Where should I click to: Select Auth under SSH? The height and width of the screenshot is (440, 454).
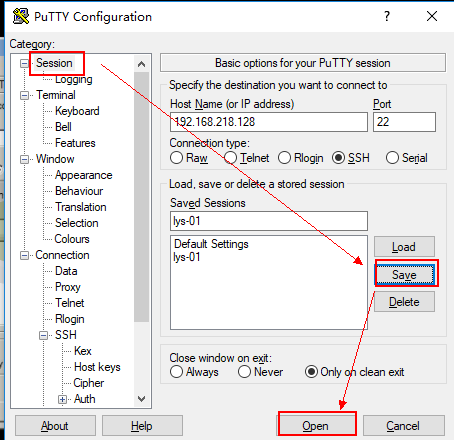85,399
